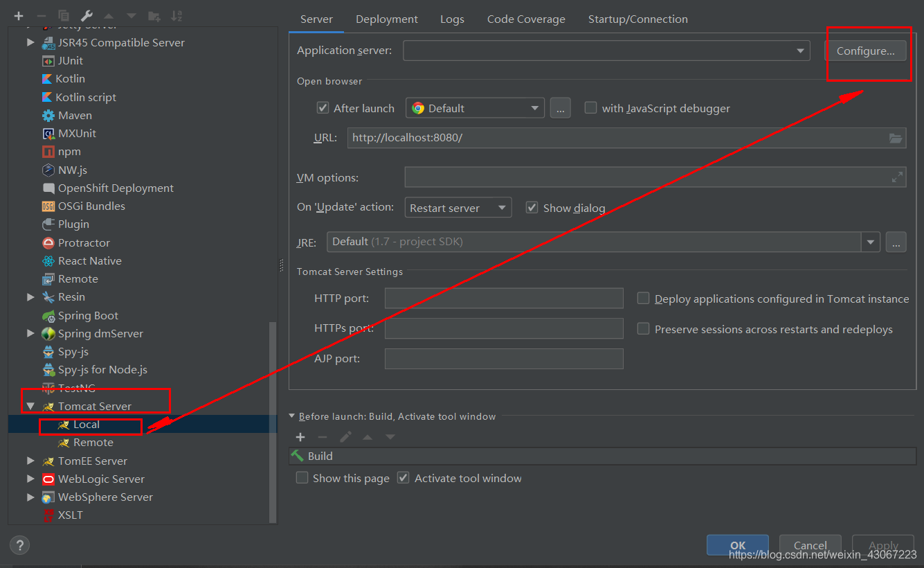Toggle the After launch checkbox

323,108
